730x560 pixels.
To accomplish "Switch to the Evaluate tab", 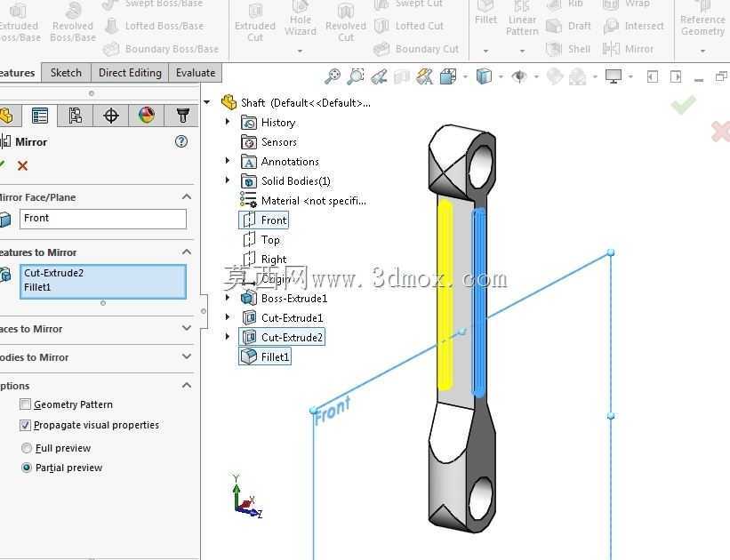I will coord(195,73).
